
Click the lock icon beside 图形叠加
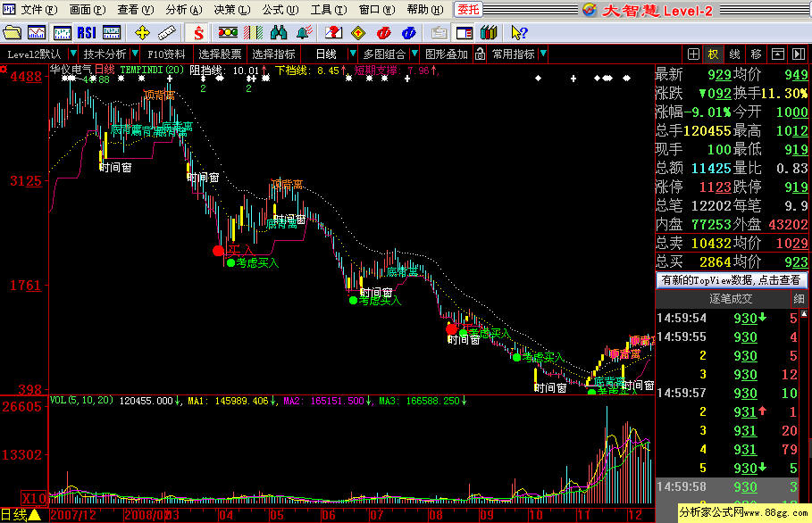pyautogui.click(x=480, y=54)
